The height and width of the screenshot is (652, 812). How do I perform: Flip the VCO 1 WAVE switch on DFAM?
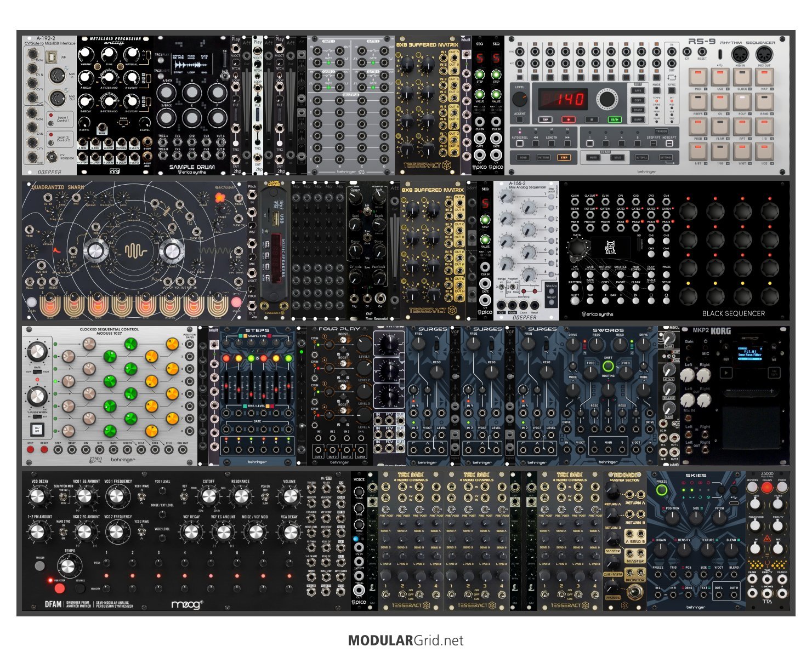pos(141,495)
